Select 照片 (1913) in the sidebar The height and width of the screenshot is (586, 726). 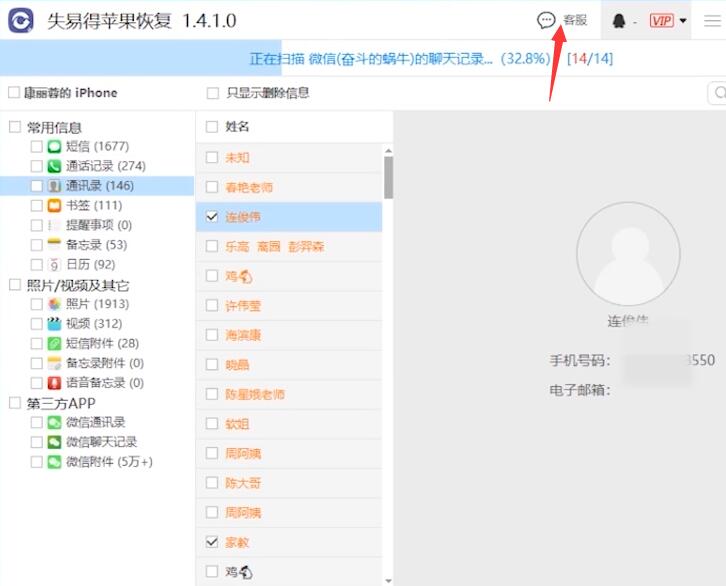[x=97, y=304]
